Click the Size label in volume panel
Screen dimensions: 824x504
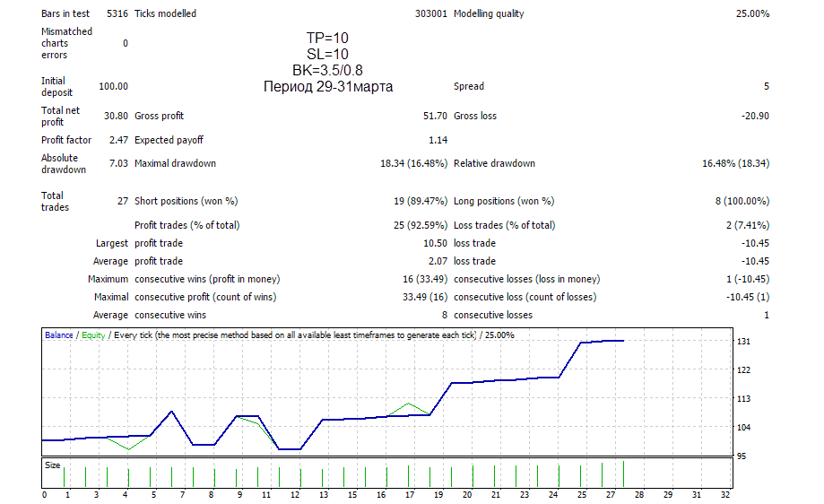(x=53, y=465)
